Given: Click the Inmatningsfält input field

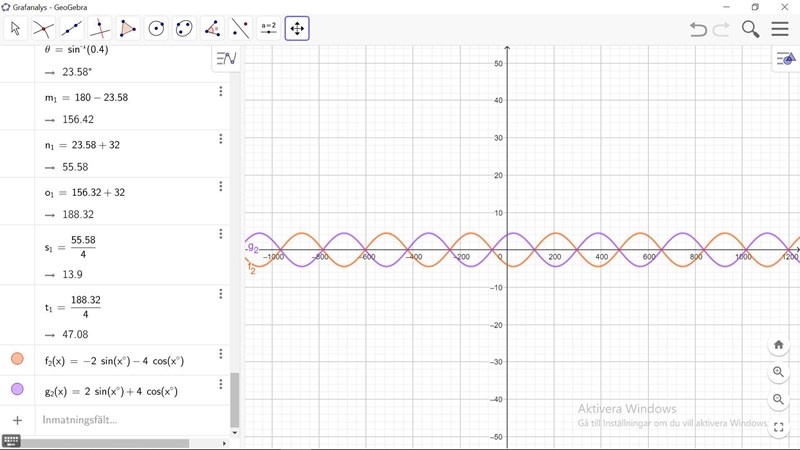Looking at the screenshot, I should [x=120, y=420].
